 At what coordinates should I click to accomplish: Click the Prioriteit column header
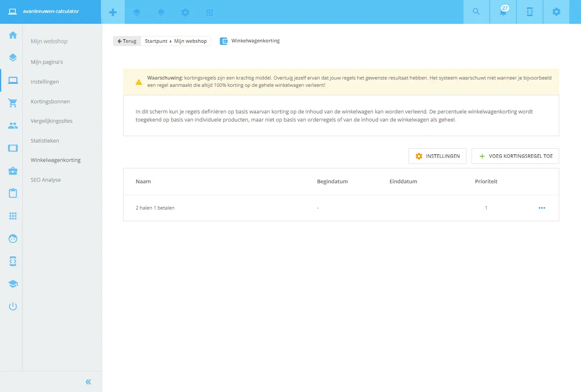[x=486, y=182]
